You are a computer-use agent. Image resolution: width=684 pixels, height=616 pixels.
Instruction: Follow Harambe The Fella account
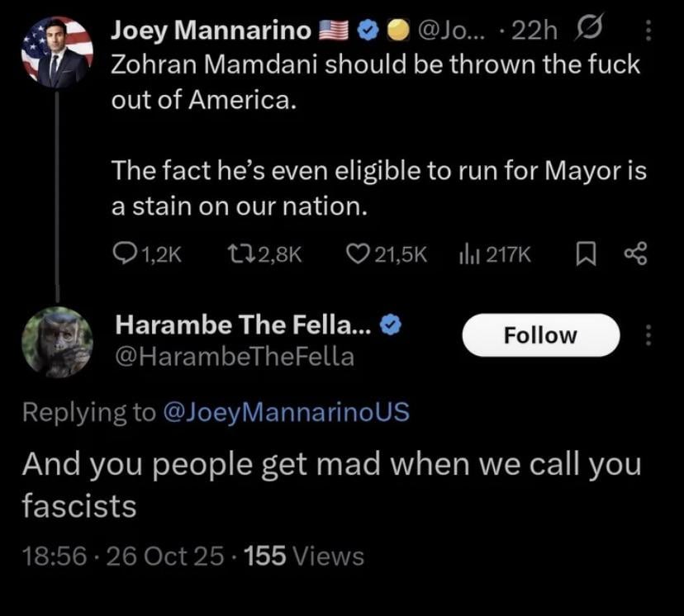pos(540,335)
